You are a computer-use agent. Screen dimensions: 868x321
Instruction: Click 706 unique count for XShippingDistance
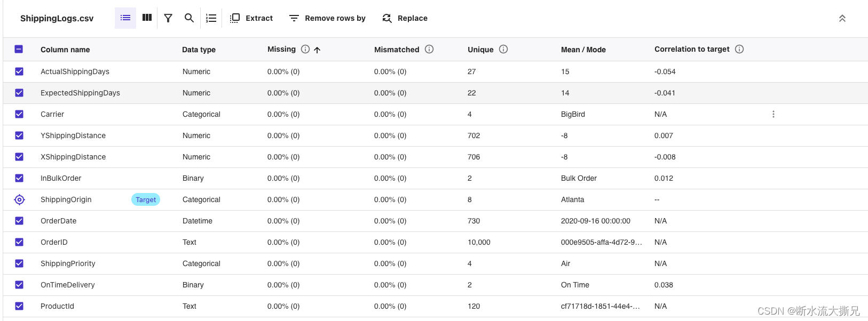[x=474, y=157]
